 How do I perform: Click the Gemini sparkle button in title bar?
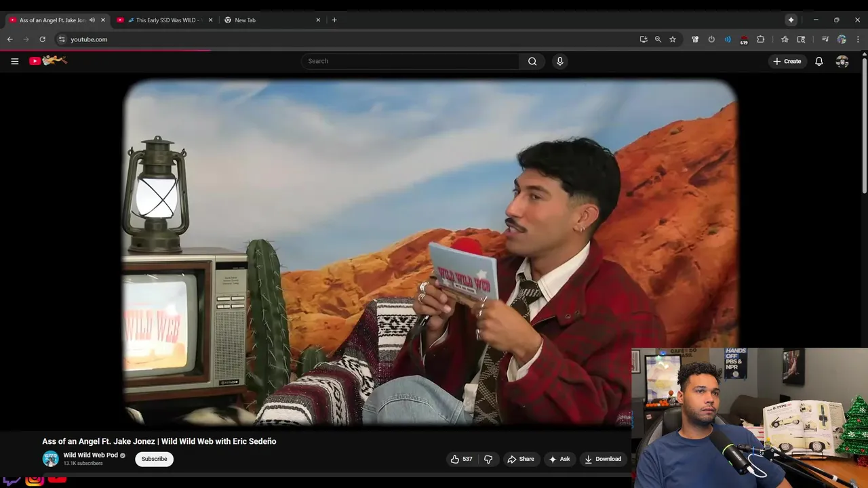(x=791, y=20)
